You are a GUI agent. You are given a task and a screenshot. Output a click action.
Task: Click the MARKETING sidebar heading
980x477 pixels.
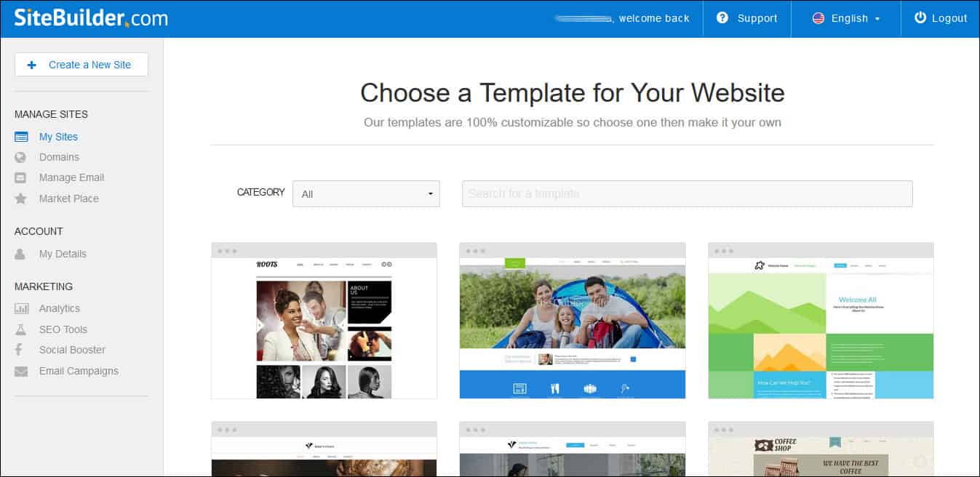coord(44,286)
